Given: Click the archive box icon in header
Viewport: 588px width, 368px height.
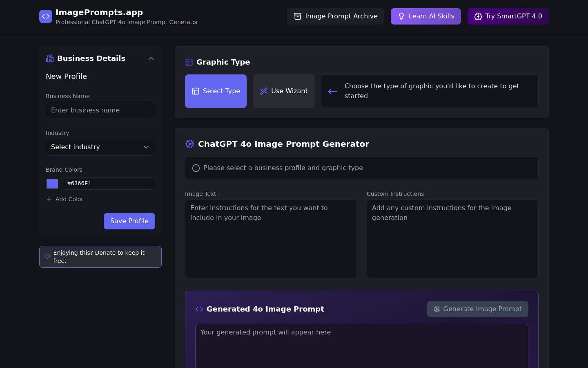Looking at the screenshot, I should 298,16.
